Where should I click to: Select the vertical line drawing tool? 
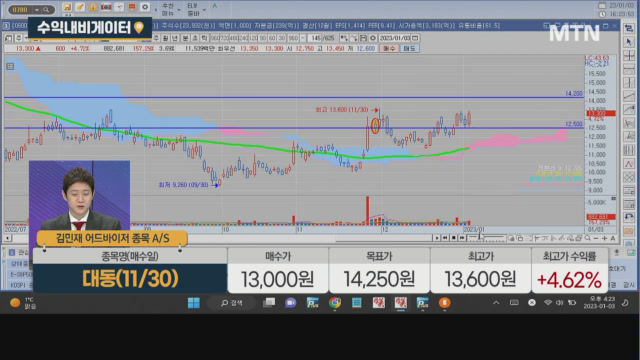coord(629,82)
